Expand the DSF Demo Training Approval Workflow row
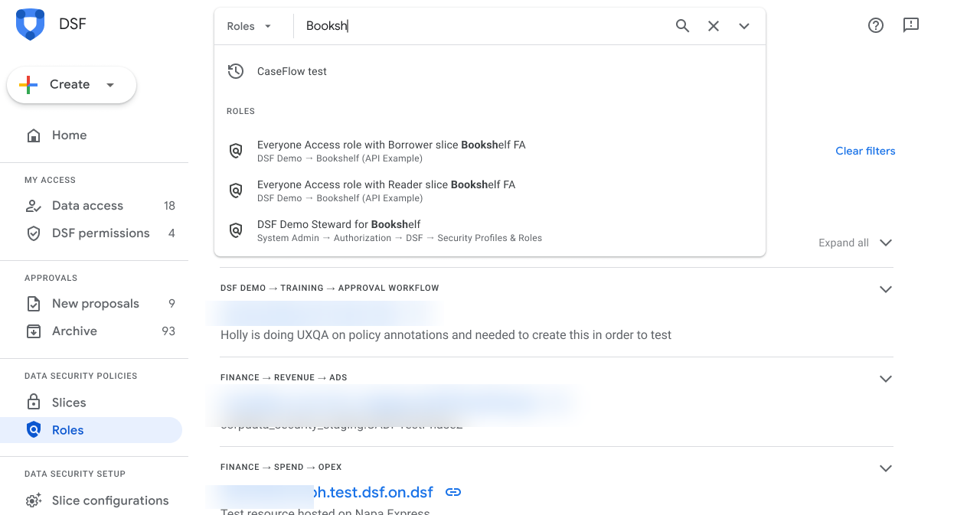This screenshot has height=515, width=980. click(886, 289)
